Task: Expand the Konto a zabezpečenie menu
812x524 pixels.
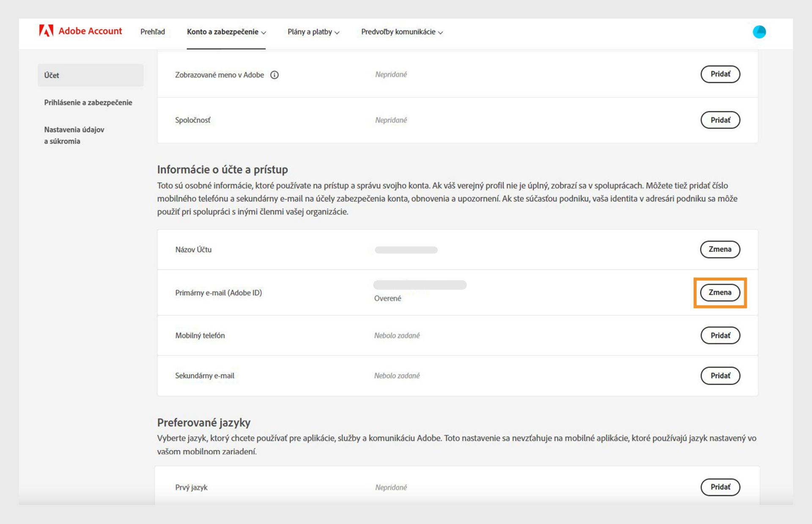Action: [226, 32]
